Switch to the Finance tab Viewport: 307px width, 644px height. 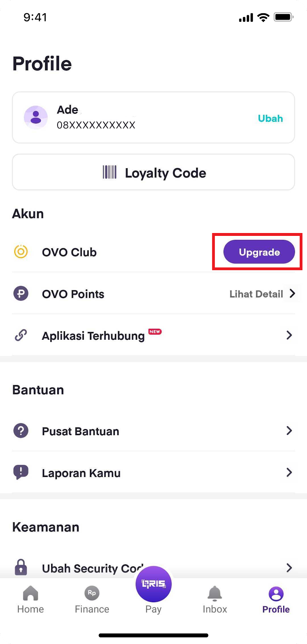pos(92,600)
